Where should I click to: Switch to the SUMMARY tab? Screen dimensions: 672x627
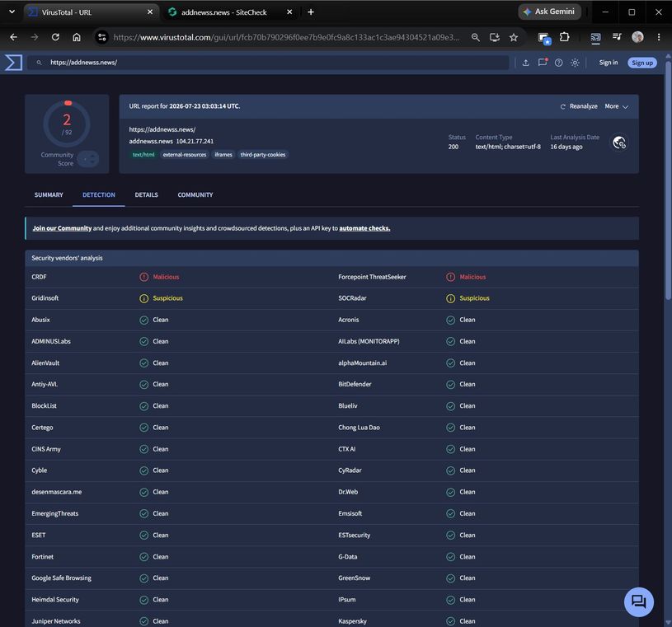pos(49,195)
